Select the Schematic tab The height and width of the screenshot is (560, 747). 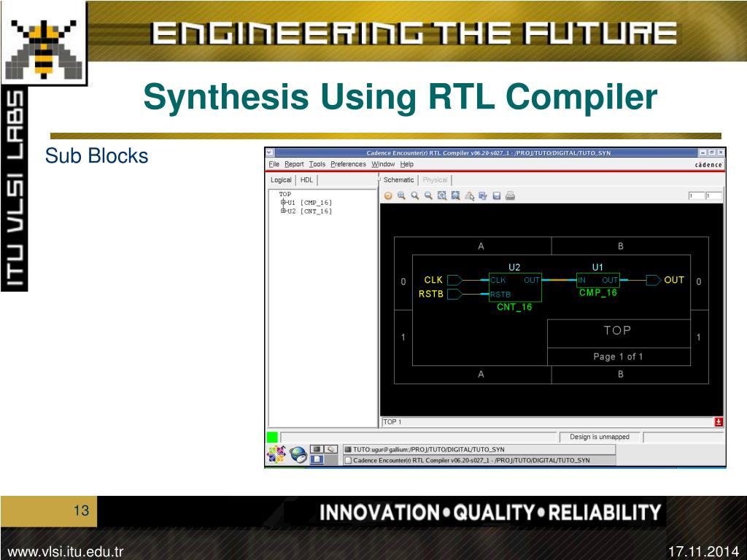click(x=399, y=180)
